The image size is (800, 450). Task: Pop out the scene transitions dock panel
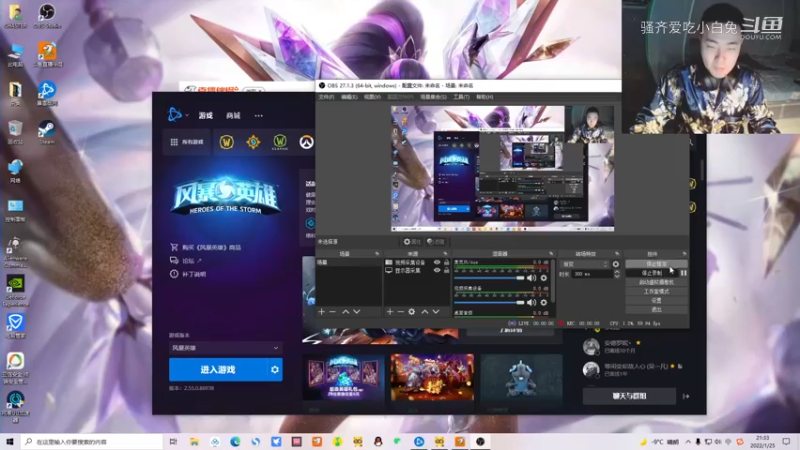pos(617,254)
